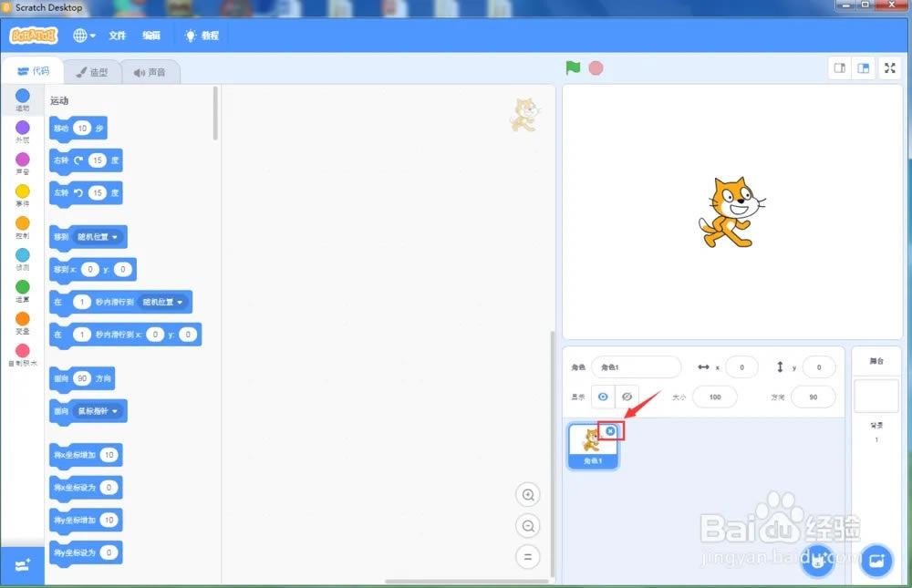Screen dimensions: 912x588
Task: Click the workspace vertical scrollbar
Action: coord(552,454)
